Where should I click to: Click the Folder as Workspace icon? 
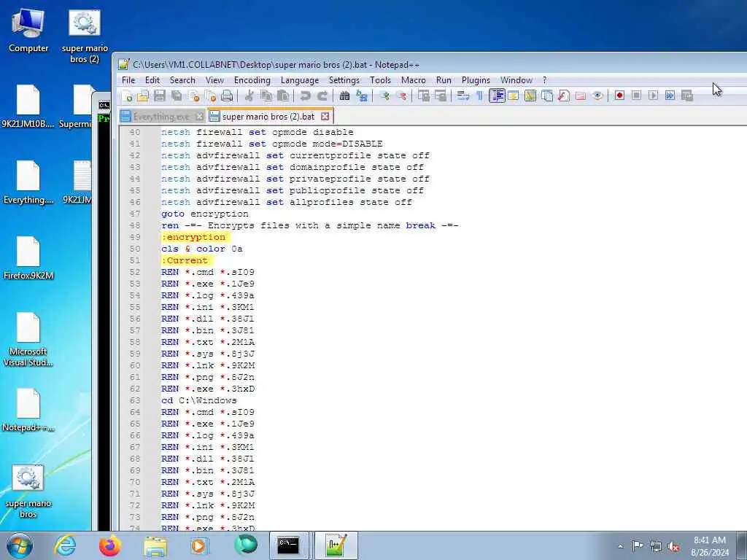580,96
